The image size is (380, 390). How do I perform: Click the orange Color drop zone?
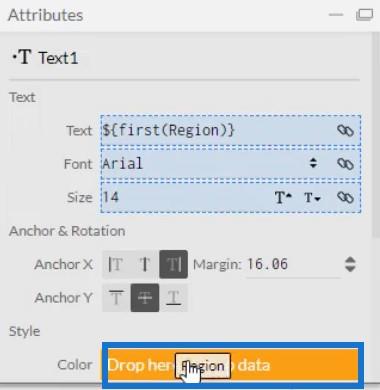233,365
